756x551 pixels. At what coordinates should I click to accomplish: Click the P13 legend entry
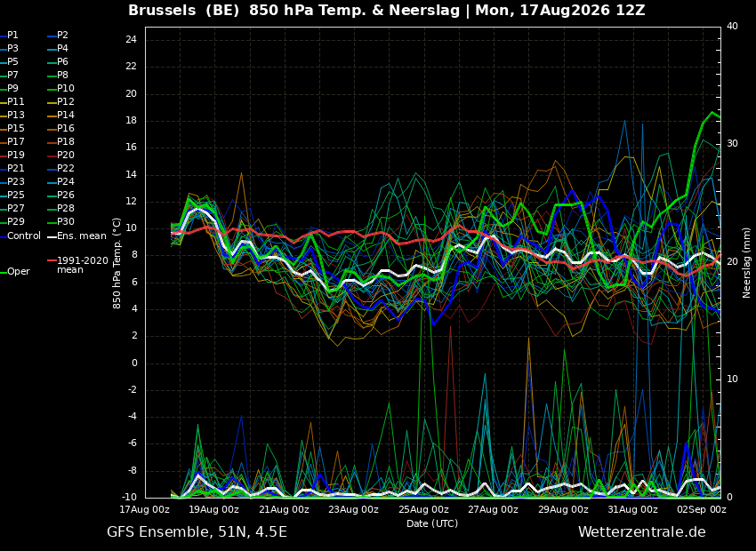tap(12, 116)
